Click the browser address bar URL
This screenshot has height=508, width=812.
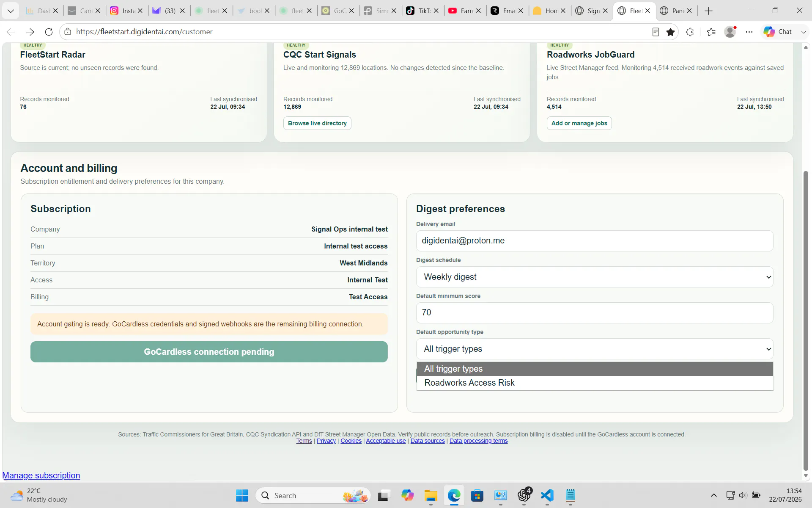pos(144,32)
